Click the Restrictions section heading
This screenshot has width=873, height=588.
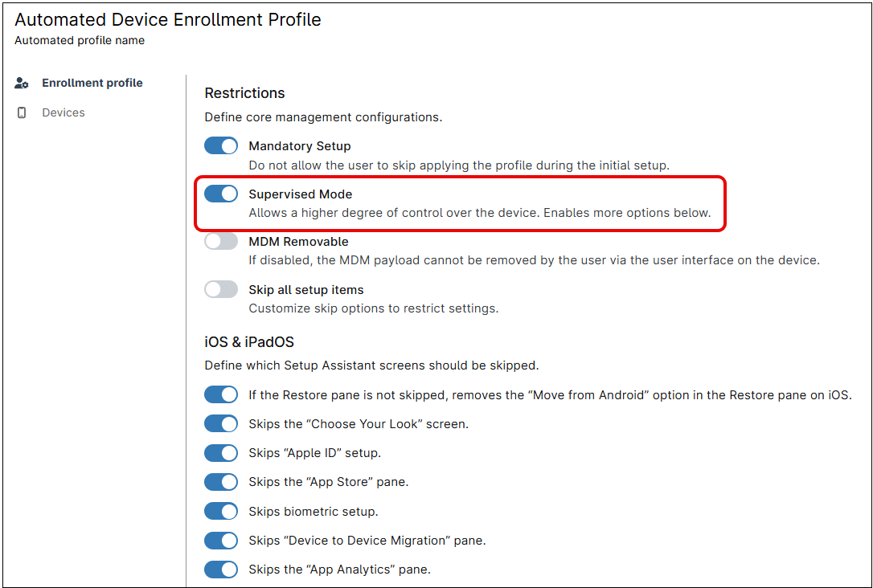coord(244,93)
